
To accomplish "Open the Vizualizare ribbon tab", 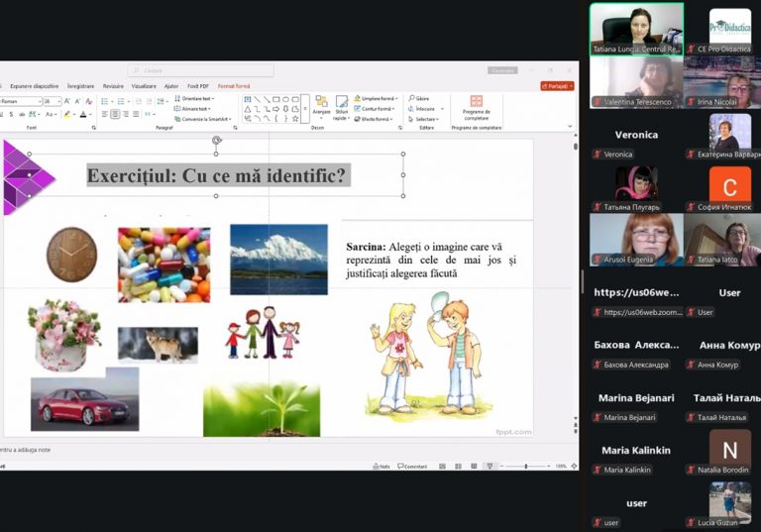I will coord(144,86).
